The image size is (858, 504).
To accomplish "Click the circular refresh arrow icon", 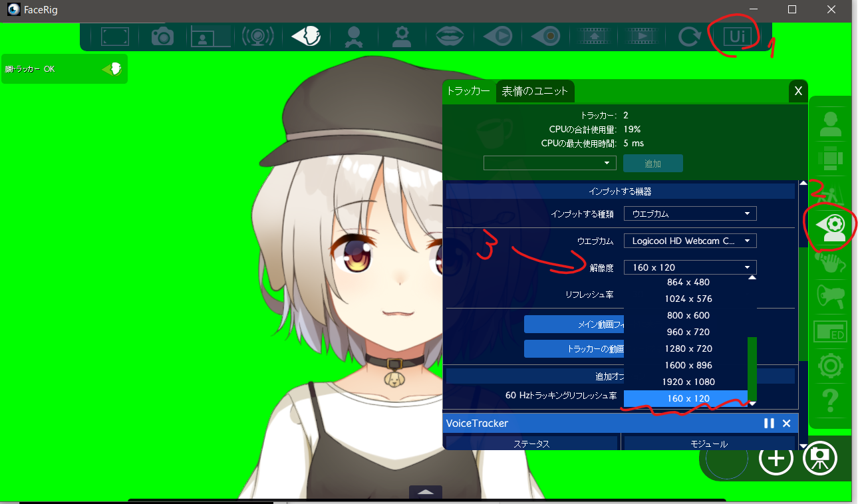I will pos(688,37).
